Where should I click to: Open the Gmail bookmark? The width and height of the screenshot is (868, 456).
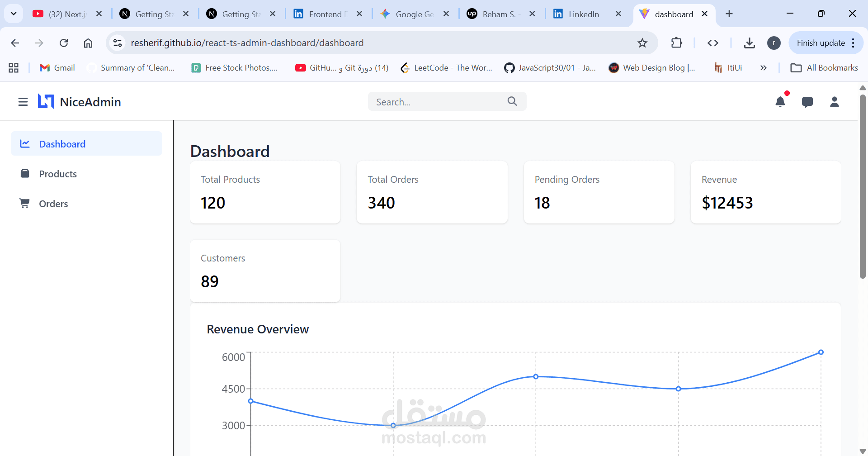[57, 68]
